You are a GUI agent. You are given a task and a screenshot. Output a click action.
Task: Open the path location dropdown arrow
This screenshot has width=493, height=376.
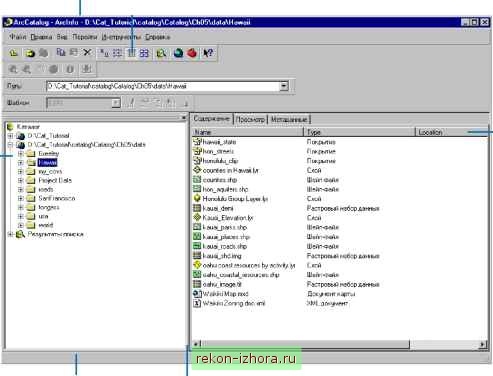(x=284, y=86)
